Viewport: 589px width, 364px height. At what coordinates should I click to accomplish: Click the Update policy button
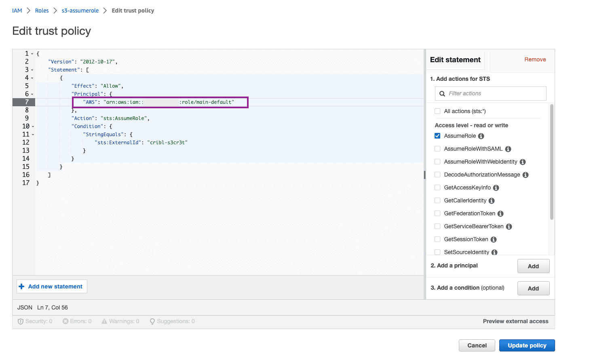pyautogui.click(x=527, y=345)
